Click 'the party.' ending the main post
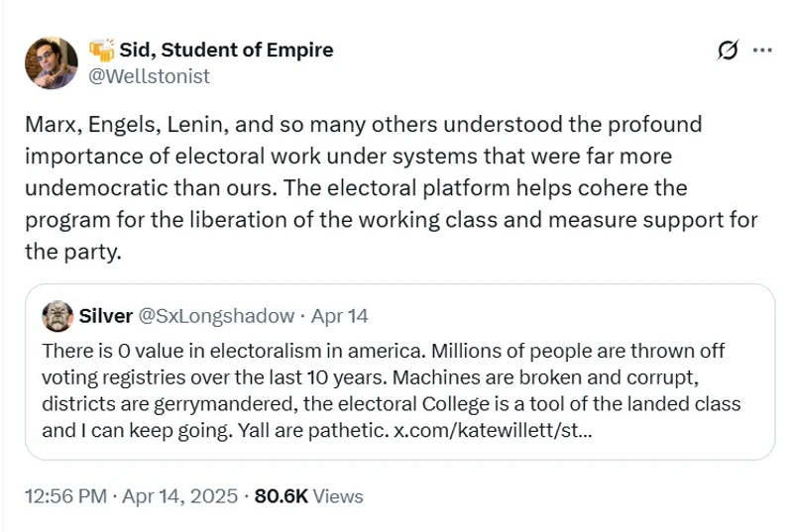Image resolution: width=793 pixels, height=532 pixels. pyautogui.click(x=72, y=252)
